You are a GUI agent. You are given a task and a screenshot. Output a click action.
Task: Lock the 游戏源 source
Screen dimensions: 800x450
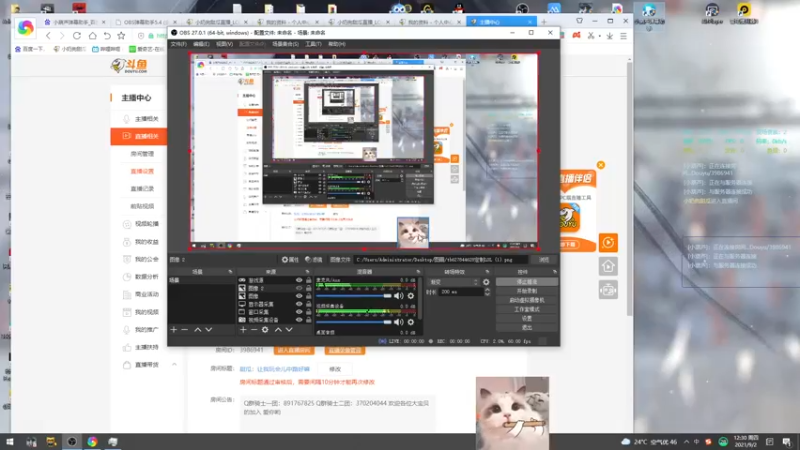(308, 280)
